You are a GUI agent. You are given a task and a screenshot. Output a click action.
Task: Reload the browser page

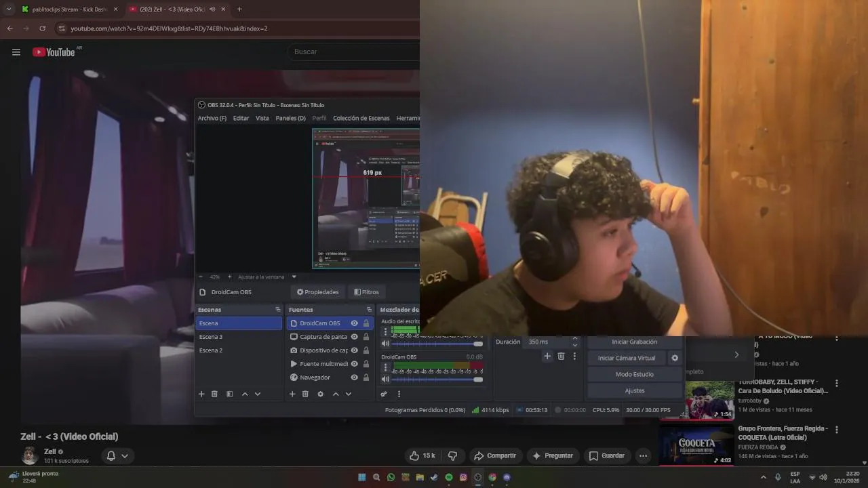tap(43, 28)
